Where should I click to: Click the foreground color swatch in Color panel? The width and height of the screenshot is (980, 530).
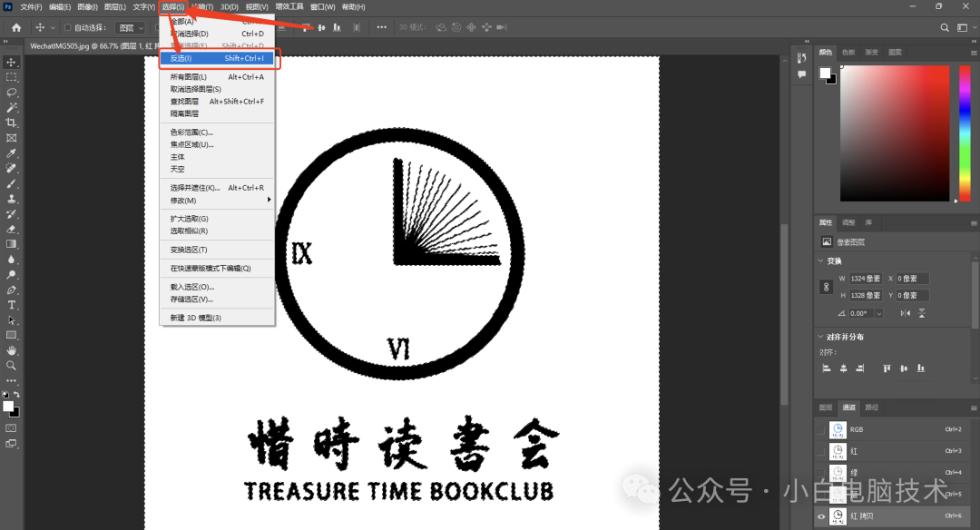coord(825,73)
